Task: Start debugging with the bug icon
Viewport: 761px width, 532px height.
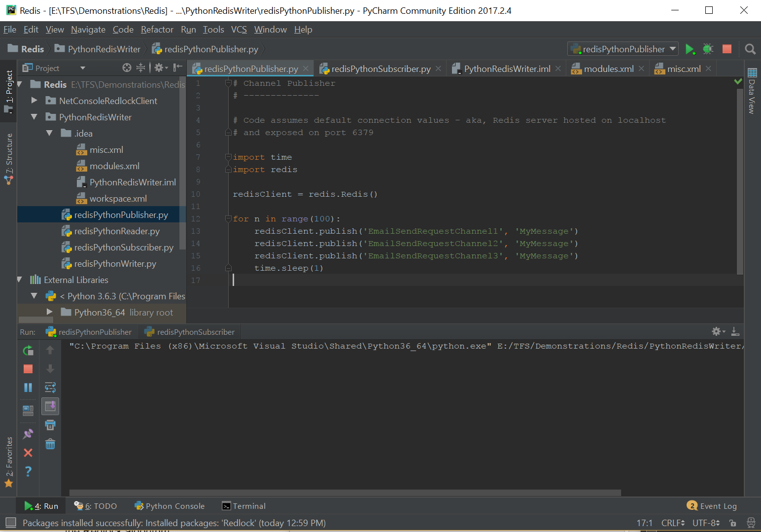Action: [708, 49]
